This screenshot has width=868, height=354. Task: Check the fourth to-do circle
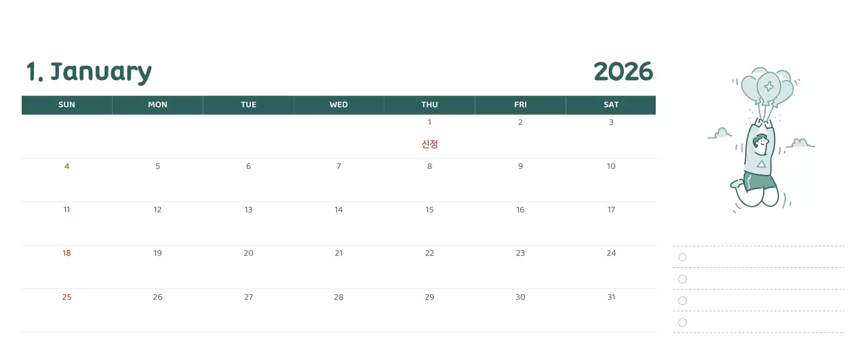coord(682,322)
